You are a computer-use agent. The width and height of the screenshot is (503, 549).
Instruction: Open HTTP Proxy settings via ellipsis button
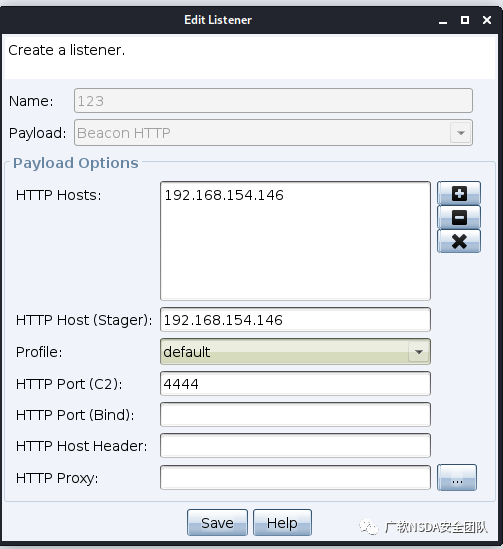pyautogui.click(x=457, y=478)
